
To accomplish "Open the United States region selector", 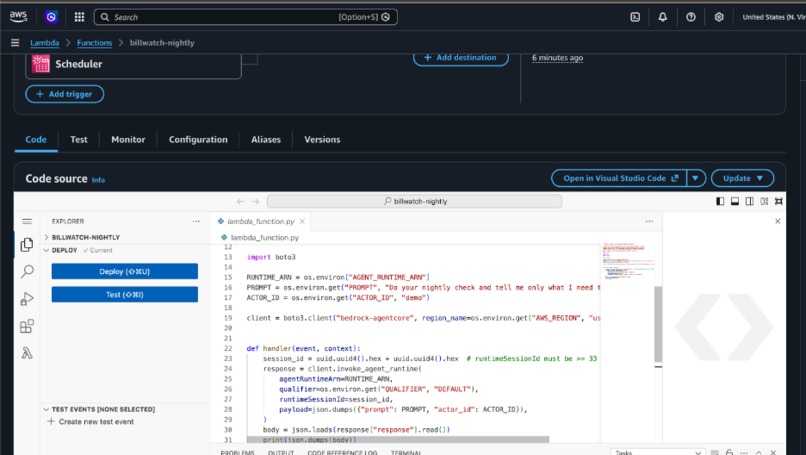I will pyautogui.click(x=774, y=17).
